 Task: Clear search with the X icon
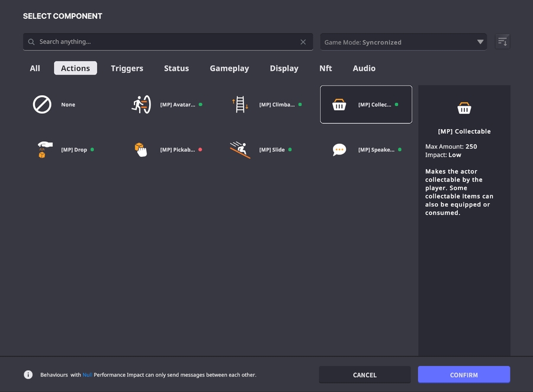pyautogui.click(x=303, y=42)
